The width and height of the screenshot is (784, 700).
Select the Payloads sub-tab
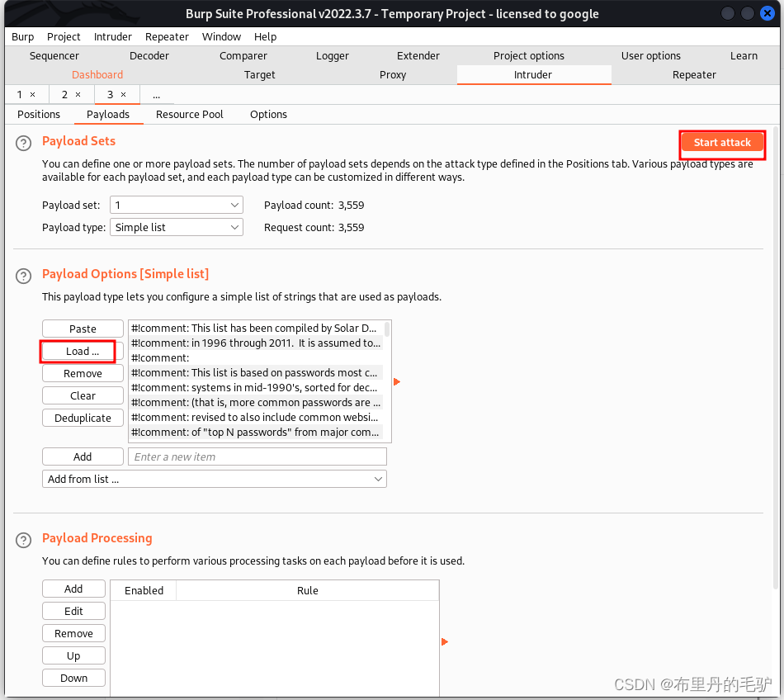coord(108,115)
